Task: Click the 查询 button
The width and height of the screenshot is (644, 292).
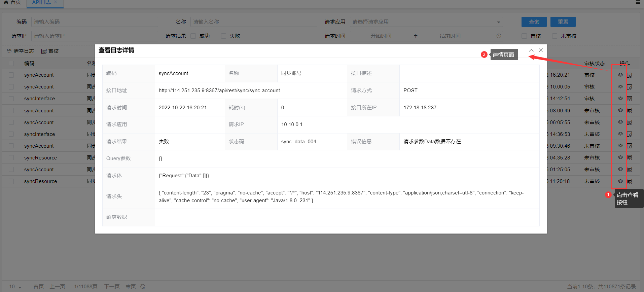Action: [534, 22]
